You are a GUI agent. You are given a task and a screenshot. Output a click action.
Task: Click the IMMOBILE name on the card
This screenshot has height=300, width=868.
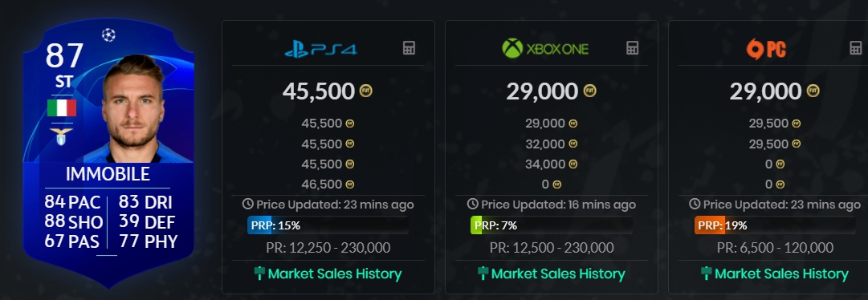click(x=108, y=174)
